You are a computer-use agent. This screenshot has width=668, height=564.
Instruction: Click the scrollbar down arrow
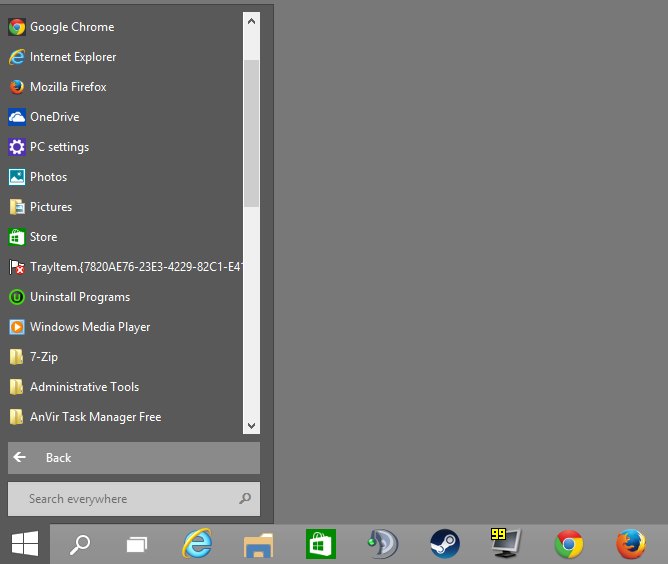point(251,426)
